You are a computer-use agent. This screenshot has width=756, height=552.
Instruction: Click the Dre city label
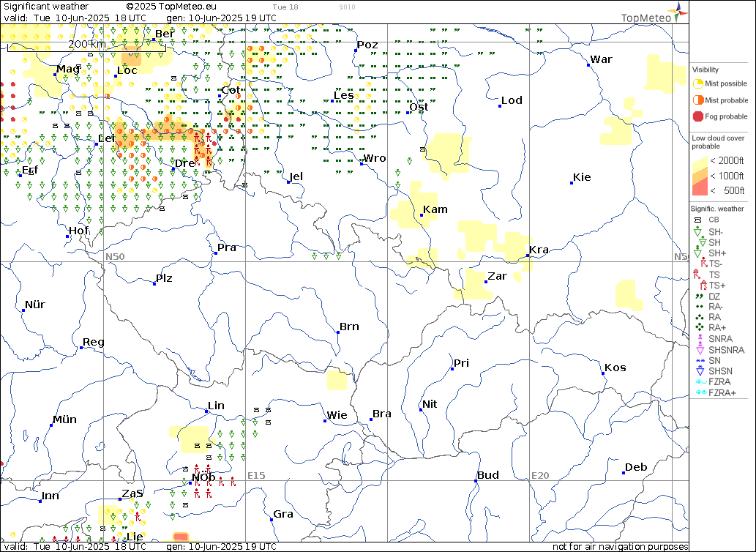184,163
